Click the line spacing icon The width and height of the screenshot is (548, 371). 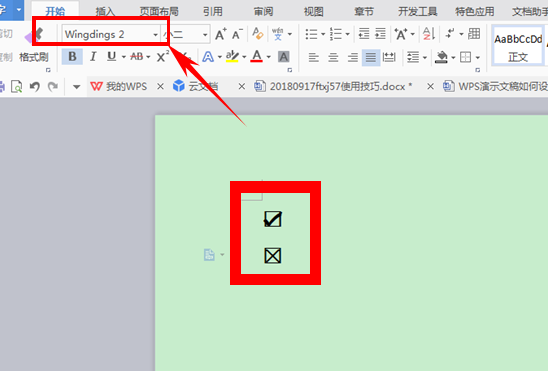(x=413, y=57)
